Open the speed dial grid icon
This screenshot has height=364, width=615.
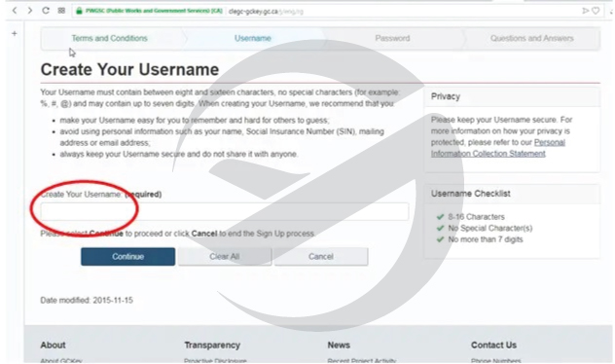61,11
